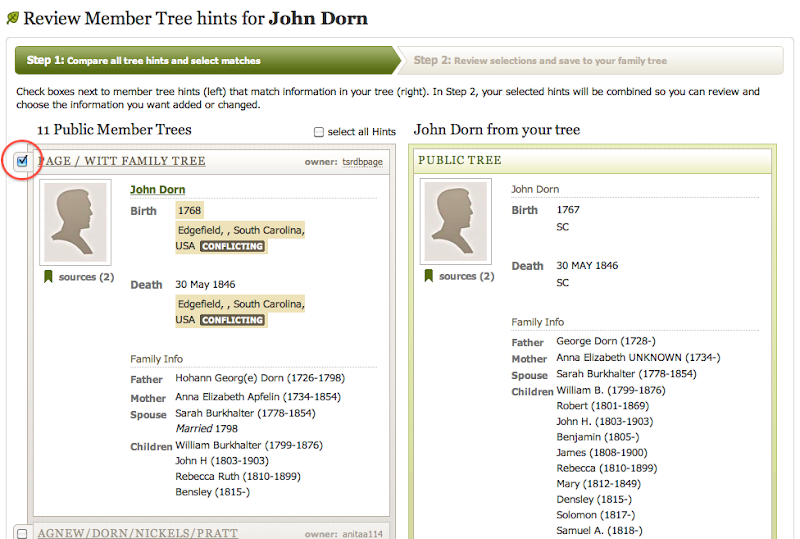Viewport: 800px width, 539px height.
Task: Go to Step 1 compare tree hints tab
Action: pos(207,60)
